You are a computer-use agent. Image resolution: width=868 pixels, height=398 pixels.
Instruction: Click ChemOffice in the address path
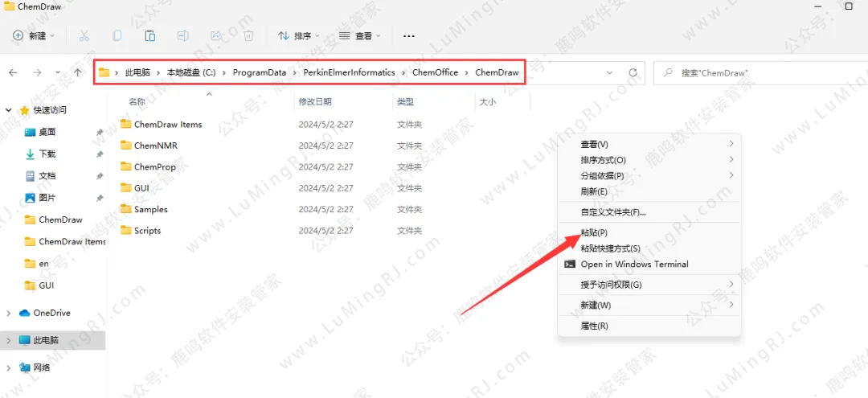435,72
